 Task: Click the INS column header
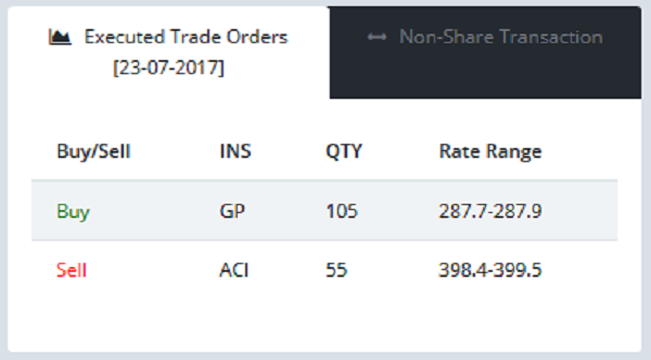[x=235, y=151]
